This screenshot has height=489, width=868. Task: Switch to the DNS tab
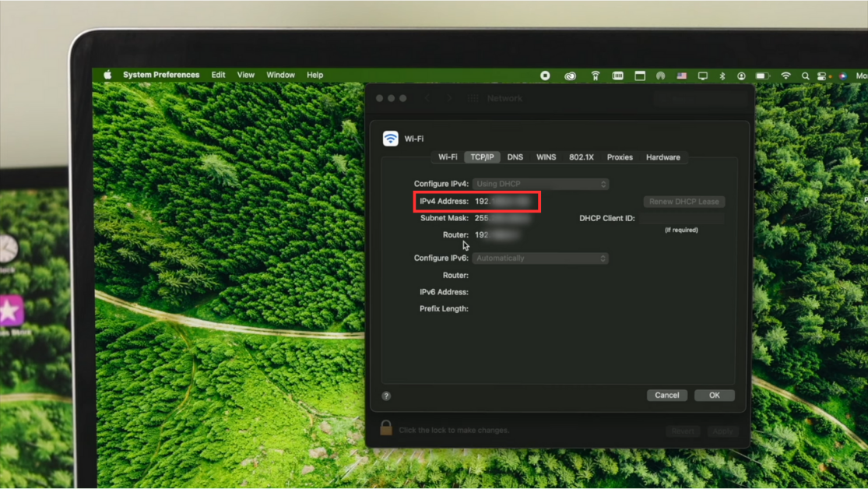point(515,157)
